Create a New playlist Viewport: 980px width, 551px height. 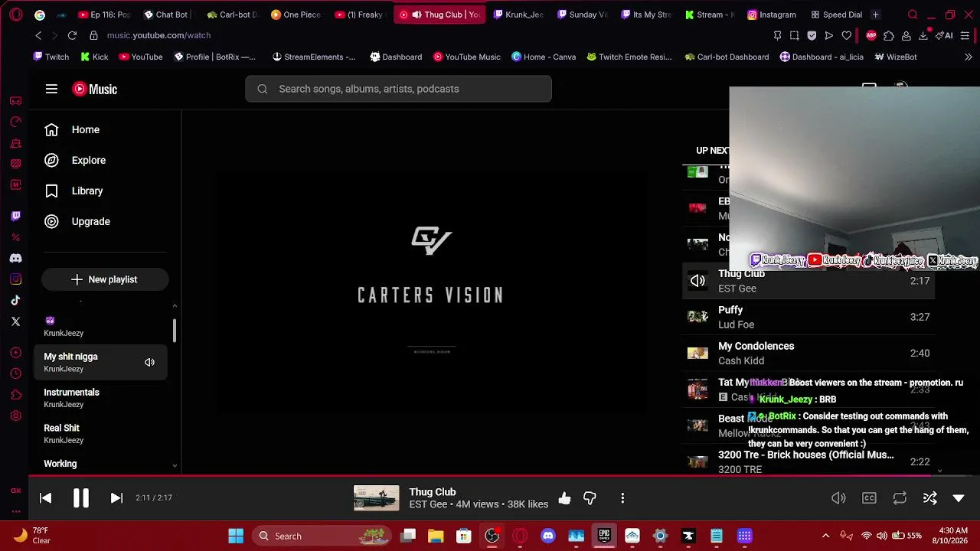click(105, 279)
